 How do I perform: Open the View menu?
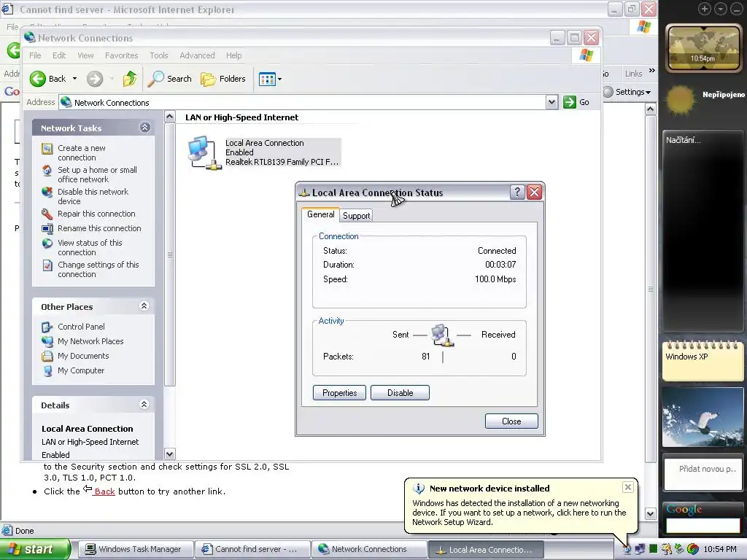[86, 55]
